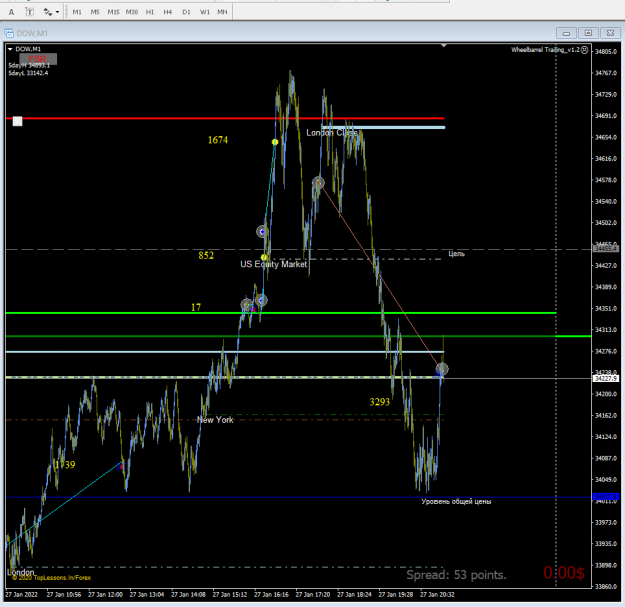Switch chart to W1 timeframe
The image size is (625, 607).
pyautogui.click(x=204, y=12)
